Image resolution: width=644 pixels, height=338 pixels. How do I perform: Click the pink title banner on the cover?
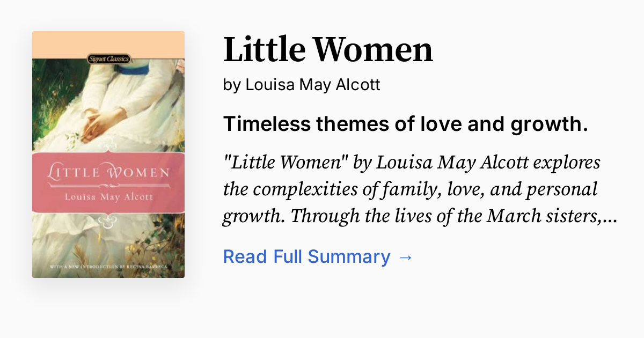point(108,182)
